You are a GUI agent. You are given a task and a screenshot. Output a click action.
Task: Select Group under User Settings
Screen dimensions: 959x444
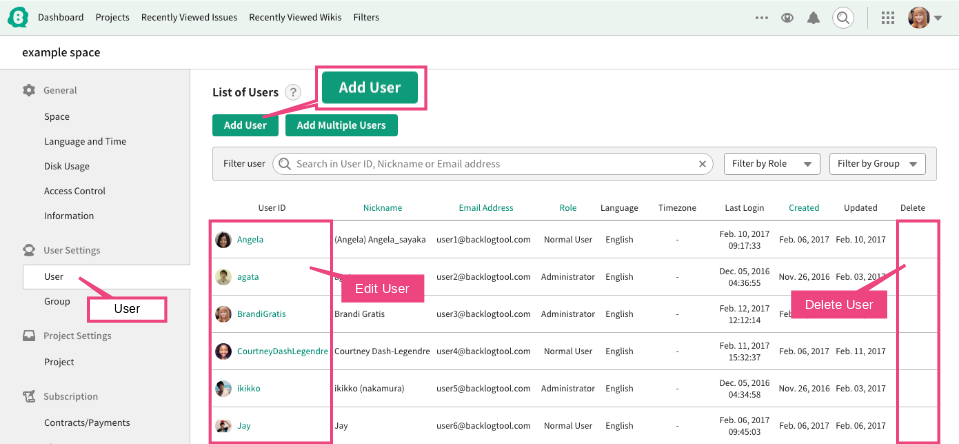[57, 302]
